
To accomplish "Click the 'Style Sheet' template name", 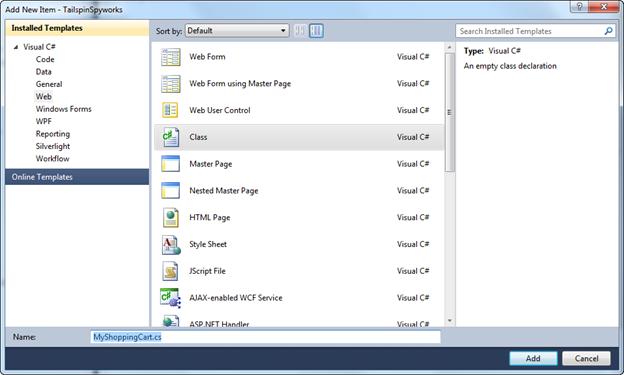I will coord(208,244).
